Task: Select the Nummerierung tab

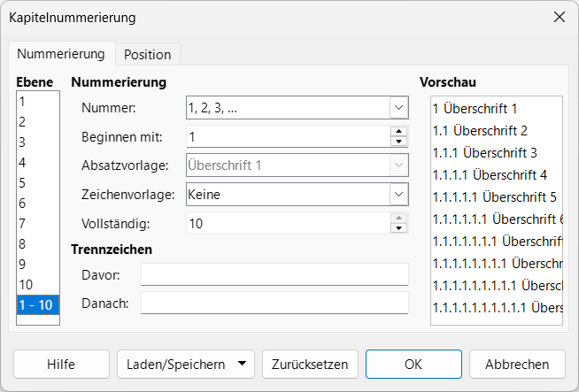Action: 61,54
